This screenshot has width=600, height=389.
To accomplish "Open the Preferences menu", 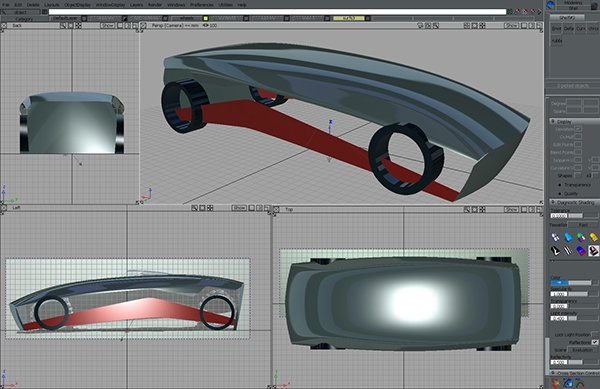I will click(202, 5).
